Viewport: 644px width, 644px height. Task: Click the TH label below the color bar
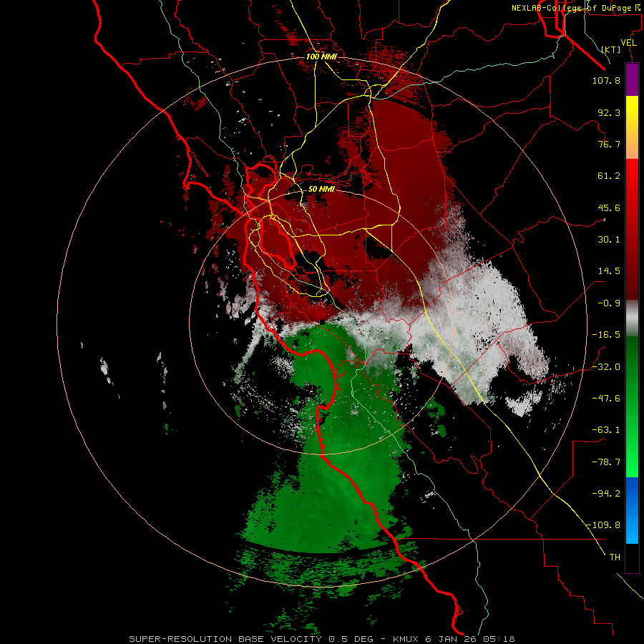click(x=615, y=557)
